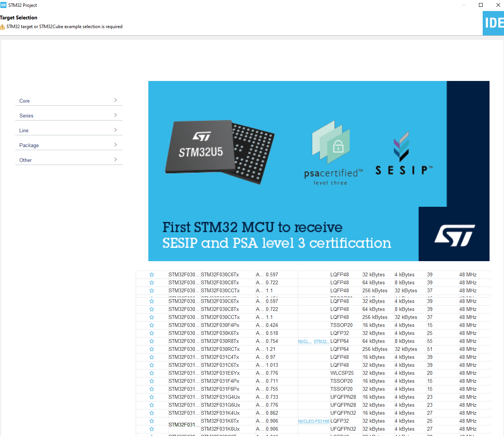
Task: Open the STM32... board link in STM32F030R8Tx row
Action: click(321, 341)
